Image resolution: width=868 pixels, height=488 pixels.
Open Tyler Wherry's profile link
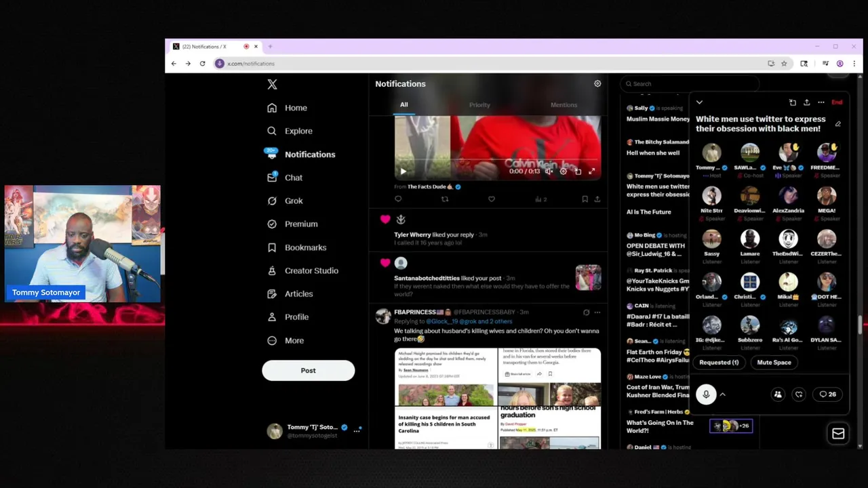coord(412,235)
